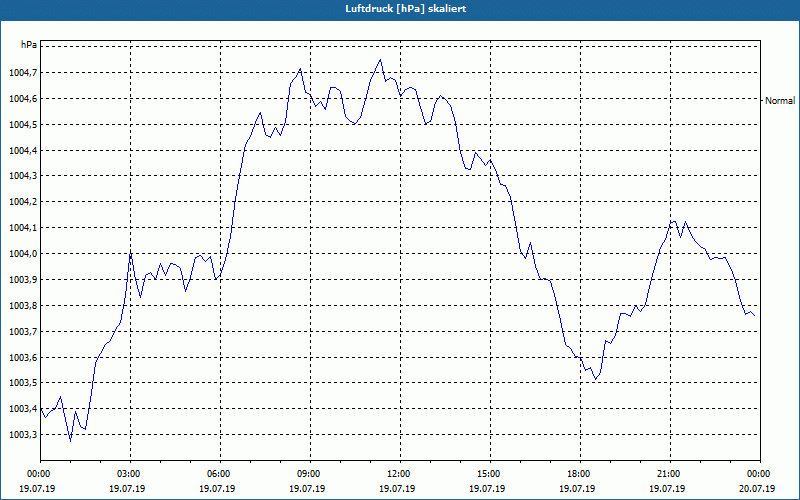Select the 1004,0 y-axis value
800x500 pixels.
(x=23, y=254)
